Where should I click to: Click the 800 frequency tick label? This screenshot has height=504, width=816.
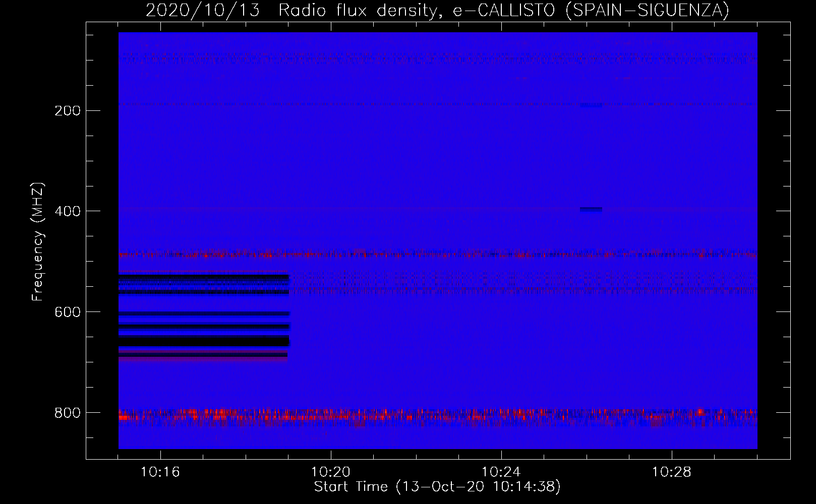[68, 413]
